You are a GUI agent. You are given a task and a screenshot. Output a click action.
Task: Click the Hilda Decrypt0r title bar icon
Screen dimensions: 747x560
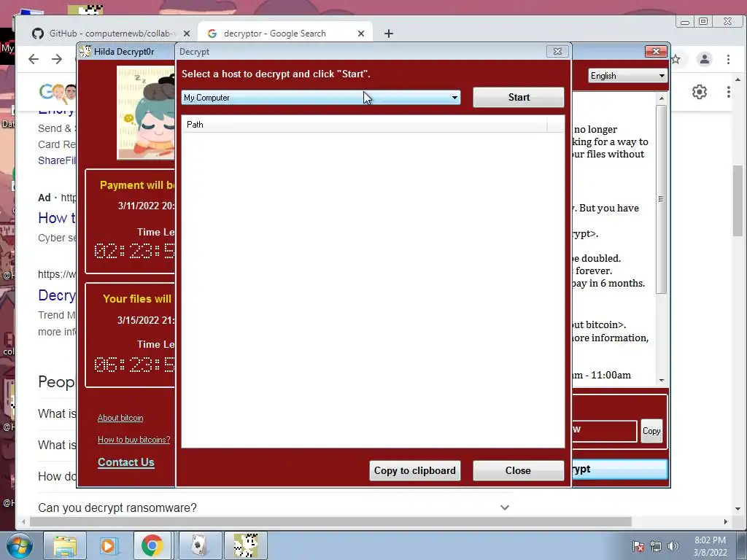click(x=85, y=52)
